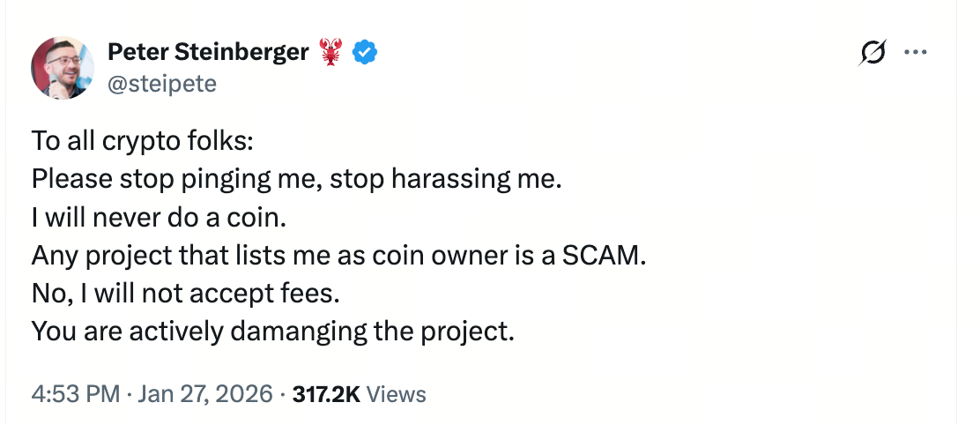Viewport: 980px width, 425px height.
Task: Click the line about coin owner projects
Action: click(339, 255)
